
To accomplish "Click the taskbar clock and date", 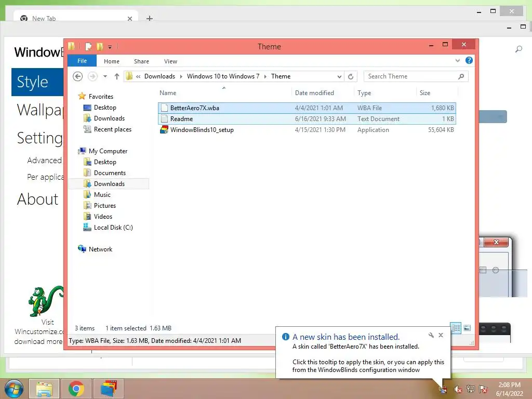I will pos(509,389).
